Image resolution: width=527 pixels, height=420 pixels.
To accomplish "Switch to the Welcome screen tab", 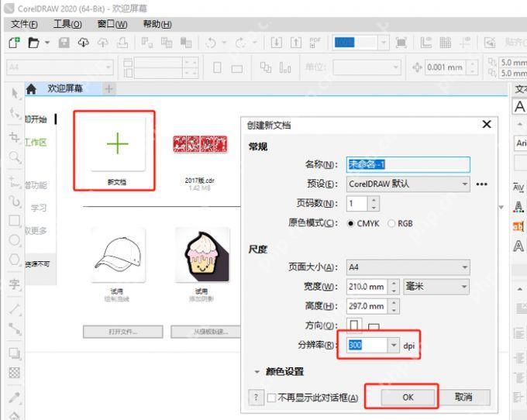I will pyautogui.click(x=65, y=88).
